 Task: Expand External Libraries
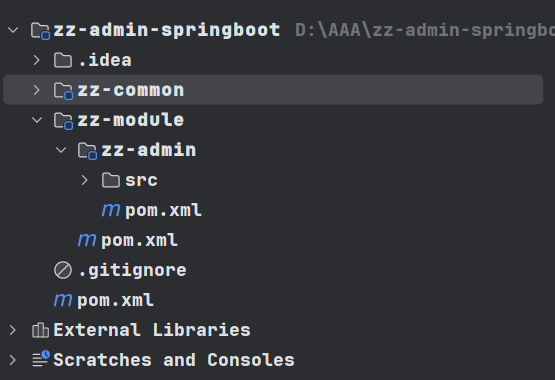[13, 330]
